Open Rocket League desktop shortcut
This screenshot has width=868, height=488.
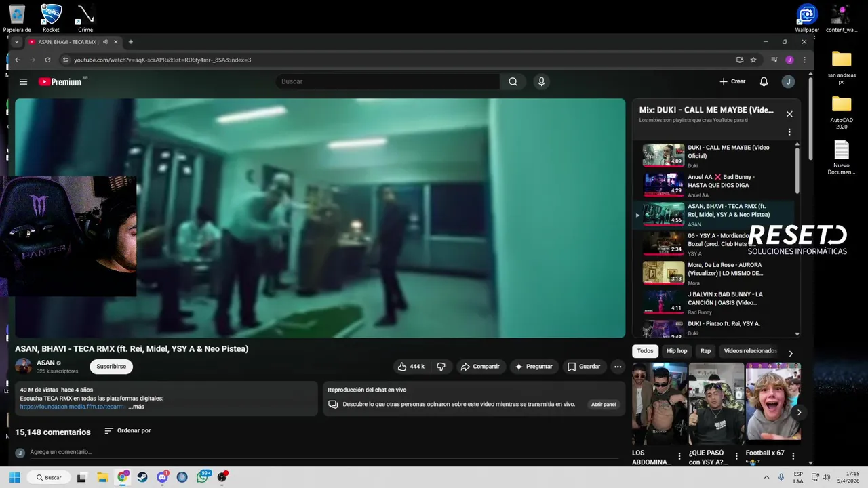pyautogui.click(x=51, y=18)
